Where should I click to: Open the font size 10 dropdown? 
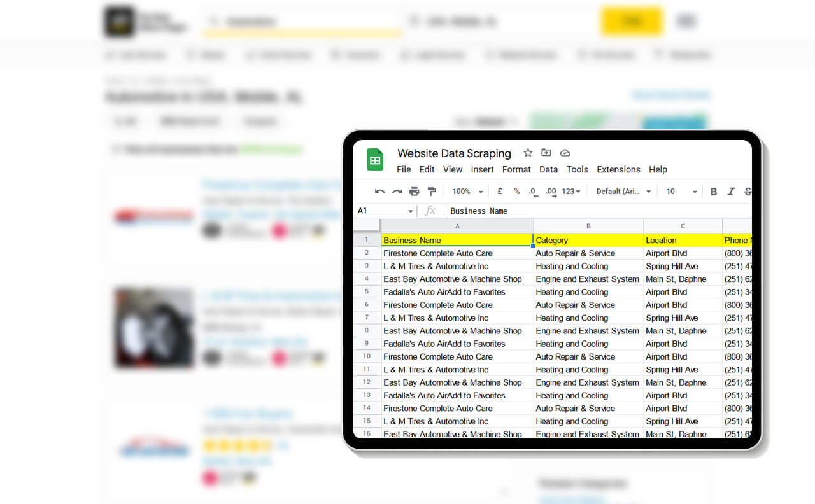pos(681,192)
